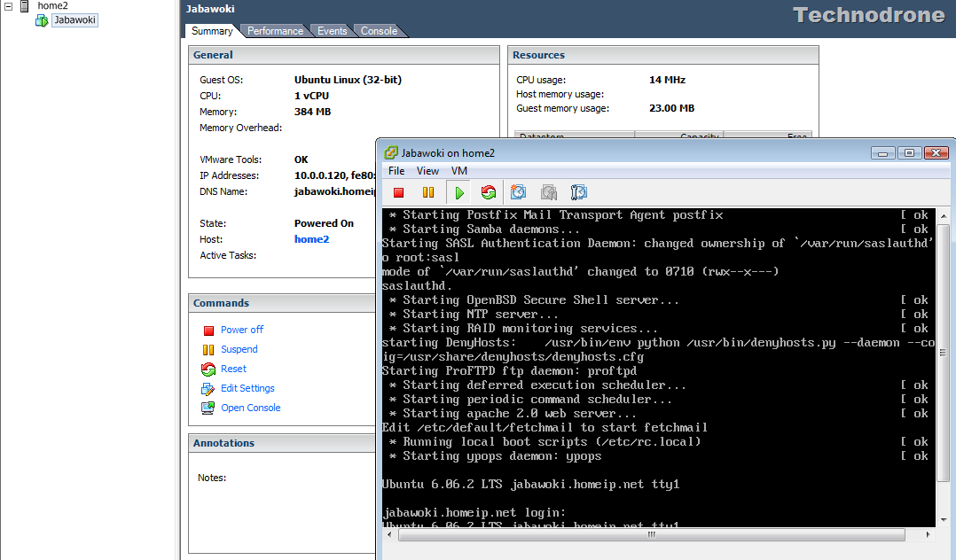Click the console scroll left arrow
The height and width of the screenshot is (560, 956).
389,535
